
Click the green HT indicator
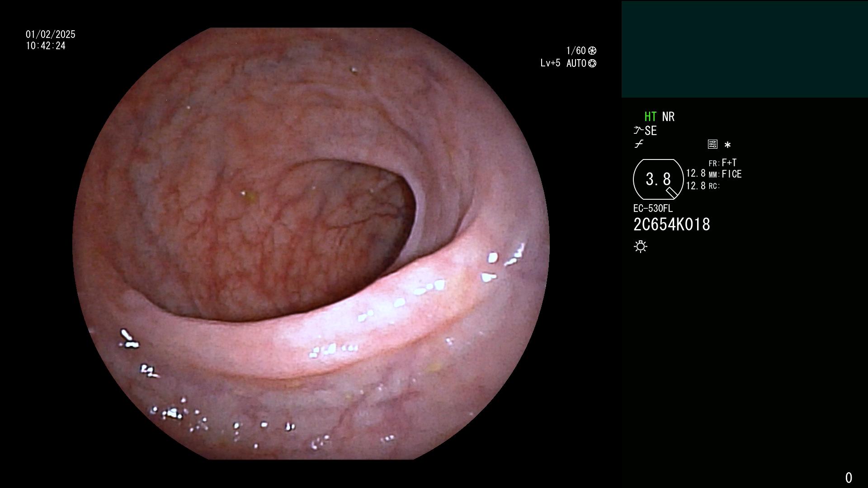coord(651,117)
